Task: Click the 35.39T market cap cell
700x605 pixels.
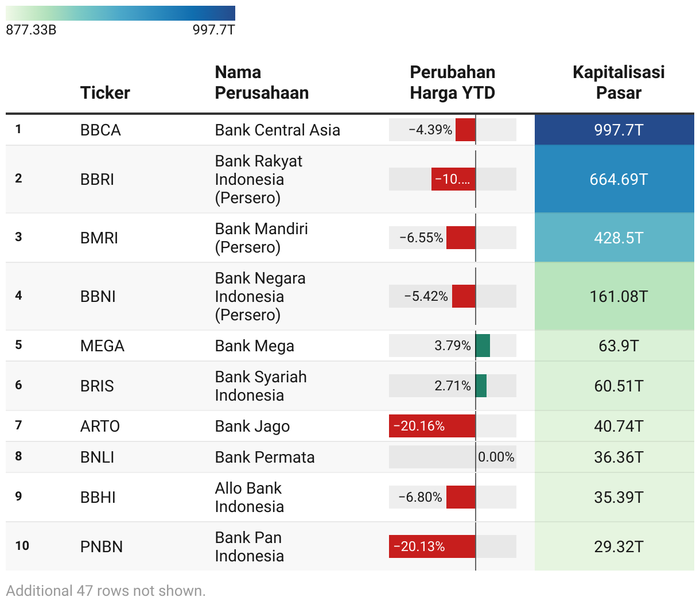Action: click(x=615, y=498)
